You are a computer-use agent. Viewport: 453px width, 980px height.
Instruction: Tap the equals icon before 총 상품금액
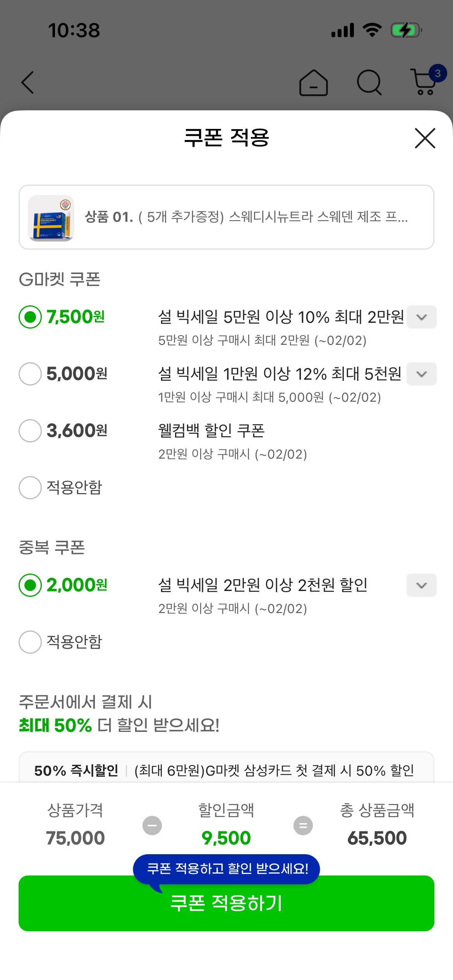tap(303, 826)
